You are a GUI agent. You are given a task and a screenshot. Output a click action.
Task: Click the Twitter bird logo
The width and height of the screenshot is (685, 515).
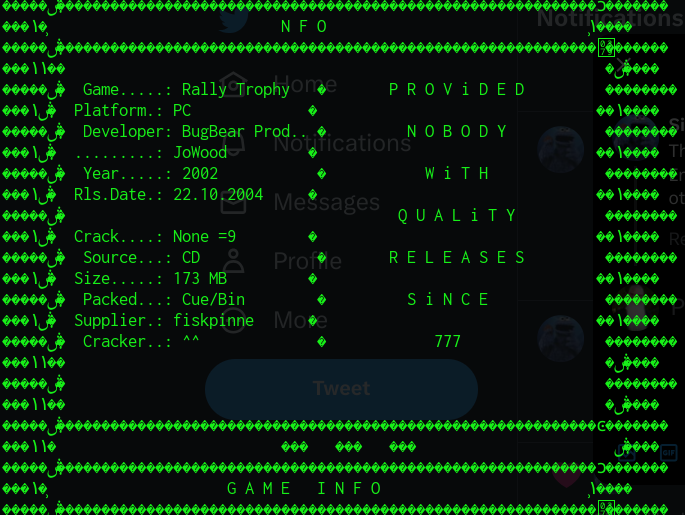tap(234, 21)
